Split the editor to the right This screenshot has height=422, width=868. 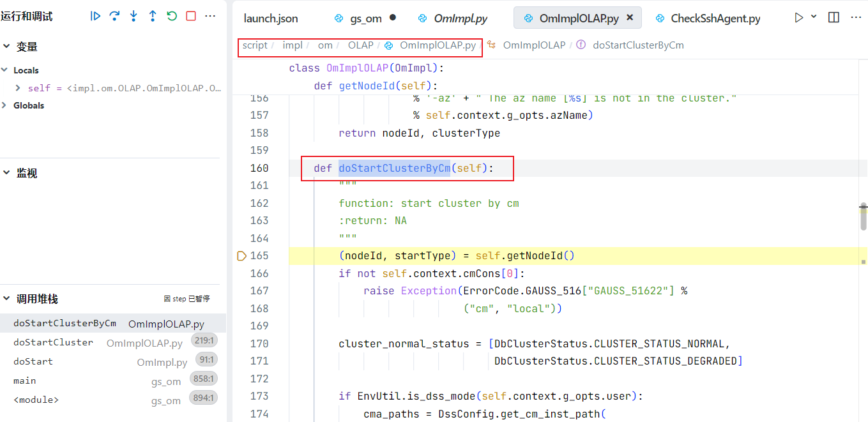(x=834, y=18)
